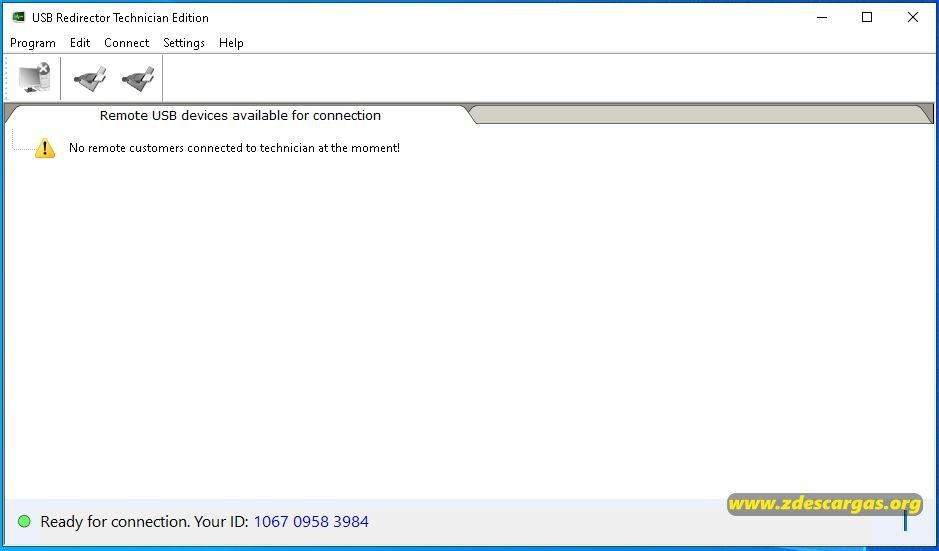Open the Connect menu

tap(126, 43)
